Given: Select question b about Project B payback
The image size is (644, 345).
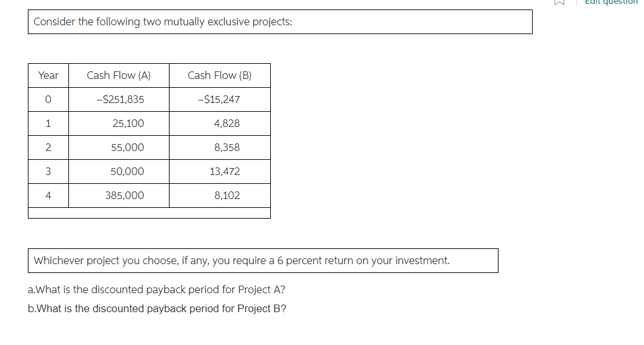Looking at the screenshot, I should pos(157,308).
